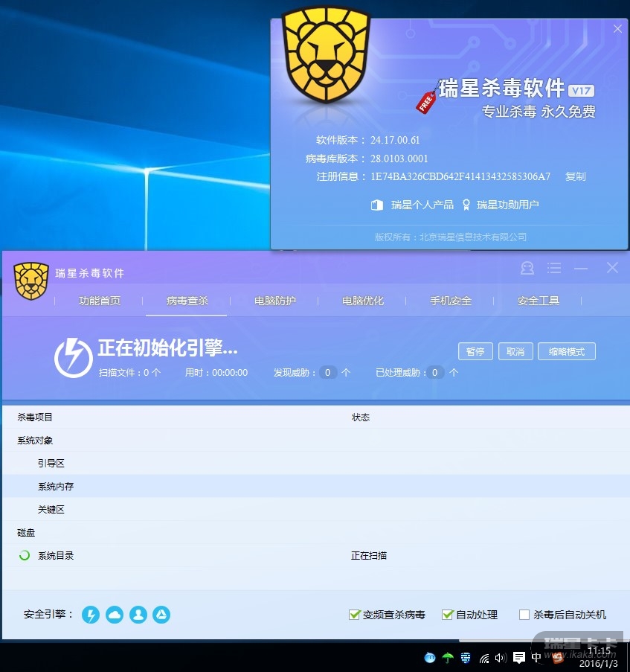
Task: Switch to the 手机安全 tab
Action: pyautogui.click(x=451, y=301)
